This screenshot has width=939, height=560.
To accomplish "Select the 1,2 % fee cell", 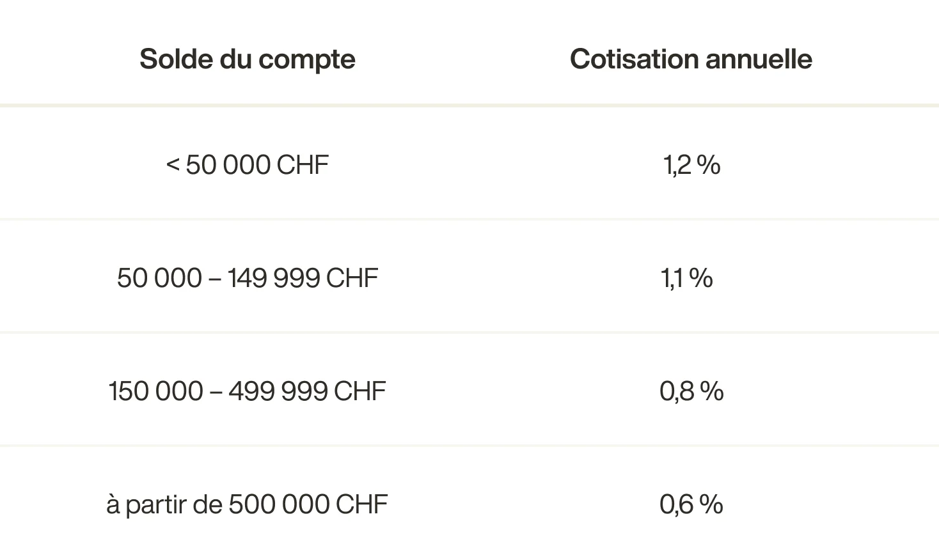I will [691, 165].
